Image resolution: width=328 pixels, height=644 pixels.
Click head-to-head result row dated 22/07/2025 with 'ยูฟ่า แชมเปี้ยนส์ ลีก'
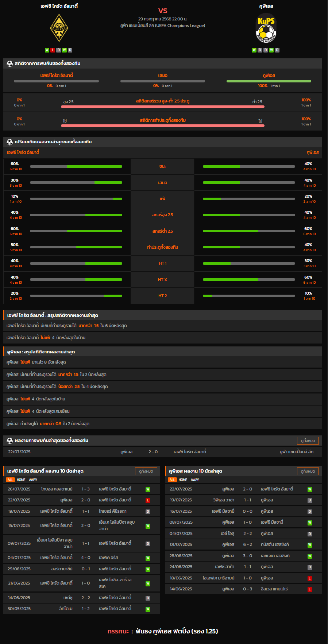(163, 452)
